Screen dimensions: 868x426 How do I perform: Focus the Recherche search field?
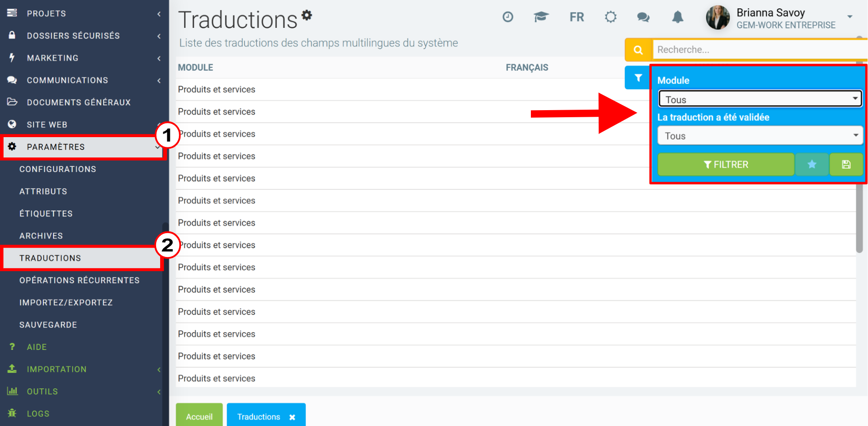click(760, 50)
